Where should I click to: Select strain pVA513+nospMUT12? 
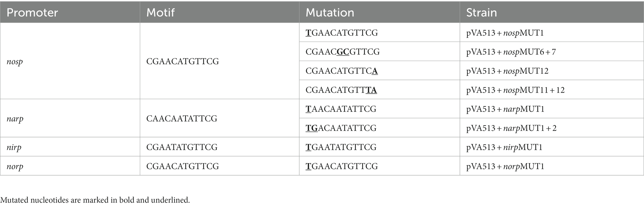[x=507, y=71]
